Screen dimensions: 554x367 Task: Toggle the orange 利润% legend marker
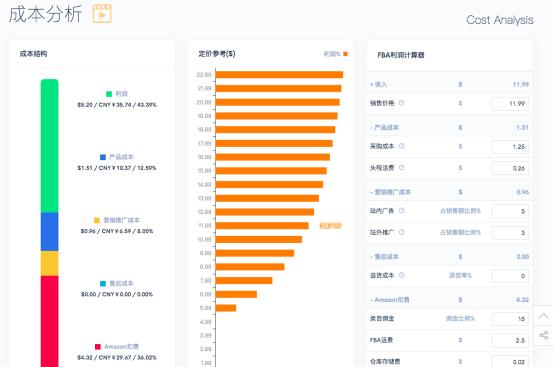pyautogui.click(x=346, y=54)
